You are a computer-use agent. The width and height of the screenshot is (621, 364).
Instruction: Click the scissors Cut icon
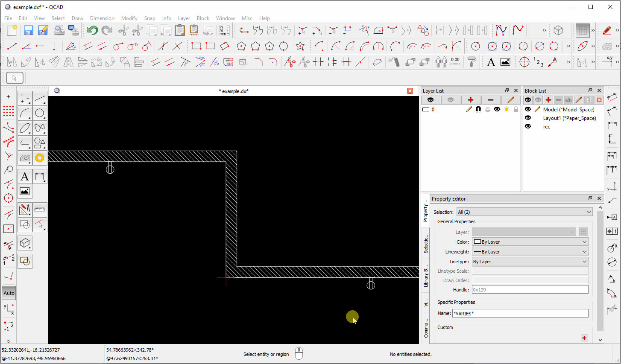point(123,30)
